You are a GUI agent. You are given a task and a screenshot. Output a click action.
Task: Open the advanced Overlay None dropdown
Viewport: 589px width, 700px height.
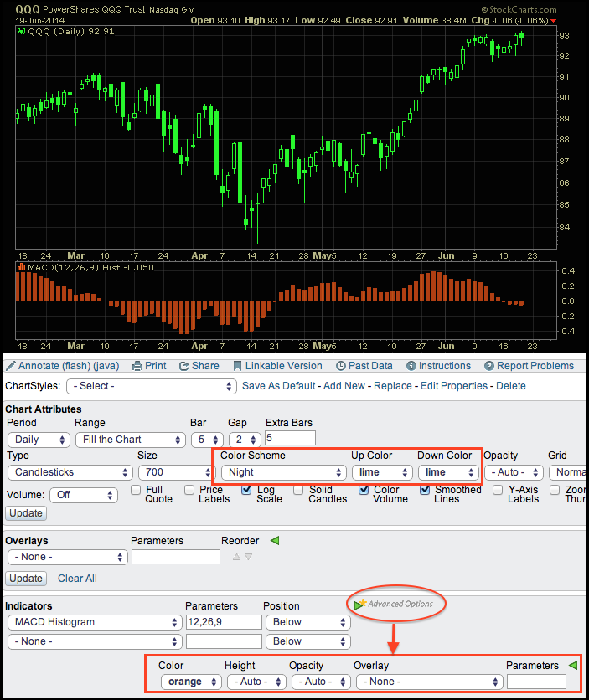429,682
